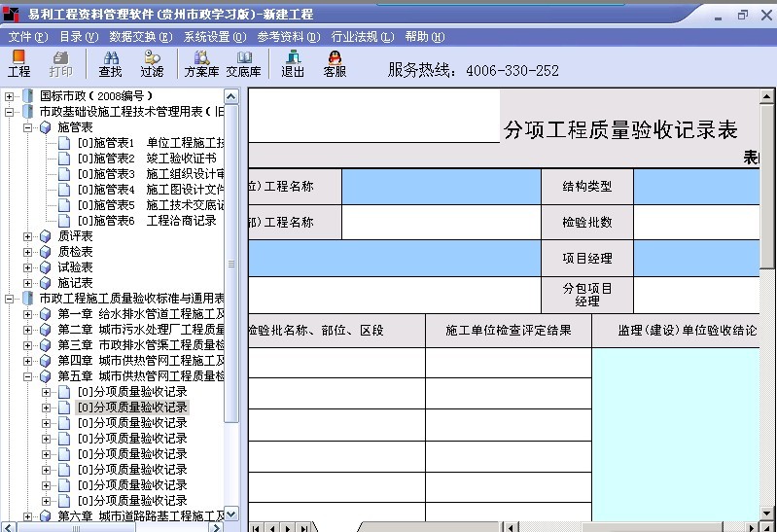
Task: Click the blue 项目经理 input cell
Action: tap(704, 259)
